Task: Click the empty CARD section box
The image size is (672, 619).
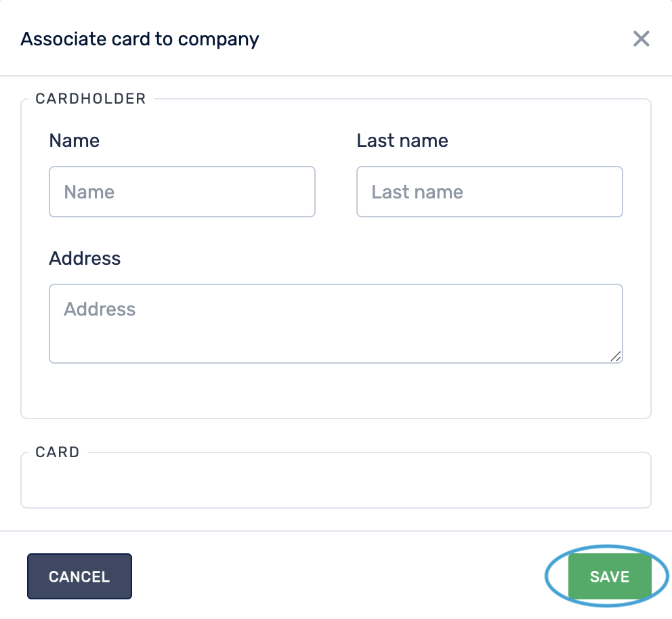Action: 335,484
